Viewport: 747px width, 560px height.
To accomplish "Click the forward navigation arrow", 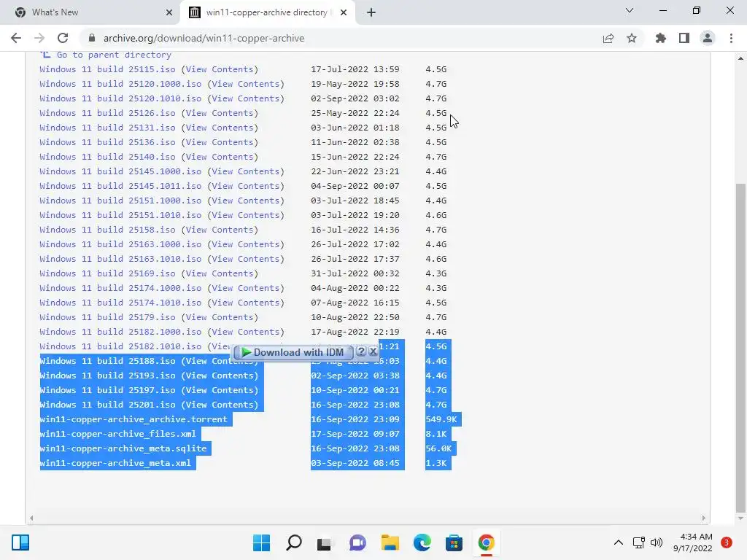I will [x=39, y=38].
